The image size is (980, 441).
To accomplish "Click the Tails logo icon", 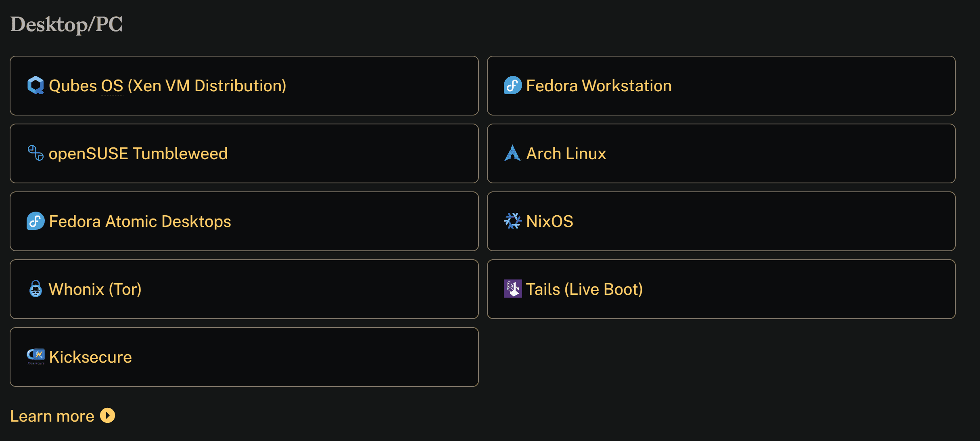I will pos(512,289).
